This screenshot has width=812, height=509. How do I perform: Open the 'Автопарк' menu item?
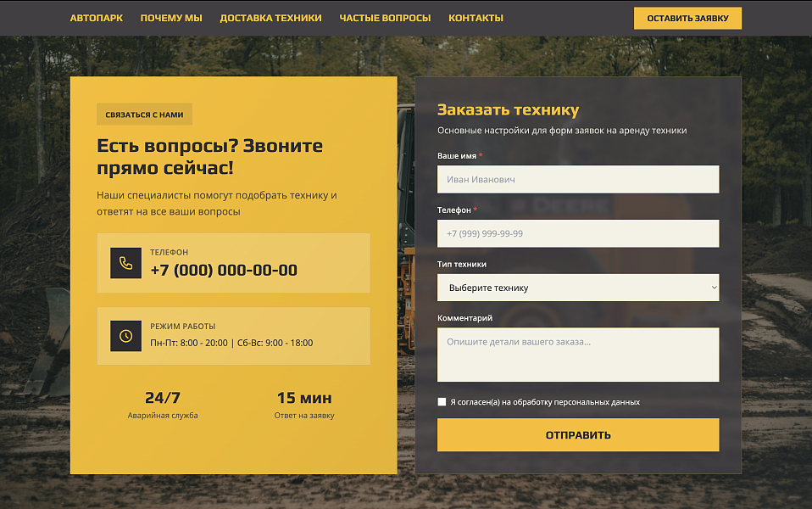[x=96, y=18]
